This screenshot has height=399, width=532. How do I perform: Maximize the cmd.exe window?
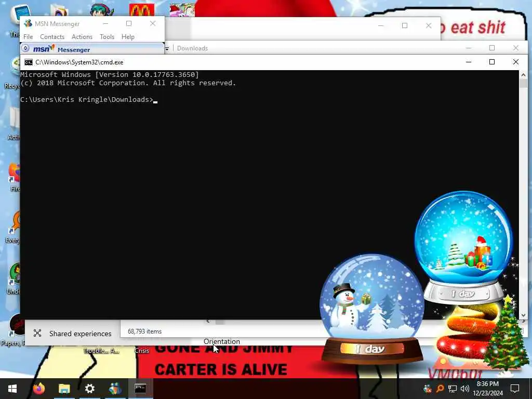coord(492,62)
